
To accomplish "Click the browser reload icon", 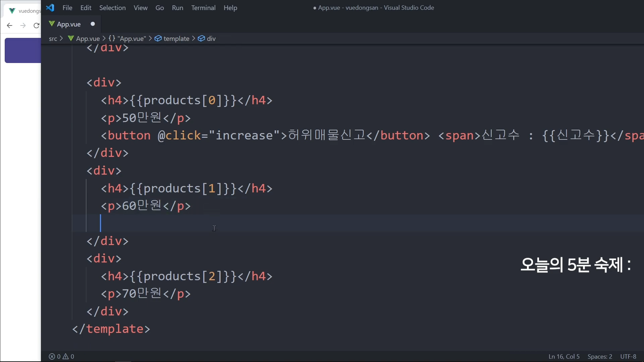I will 36,25.
